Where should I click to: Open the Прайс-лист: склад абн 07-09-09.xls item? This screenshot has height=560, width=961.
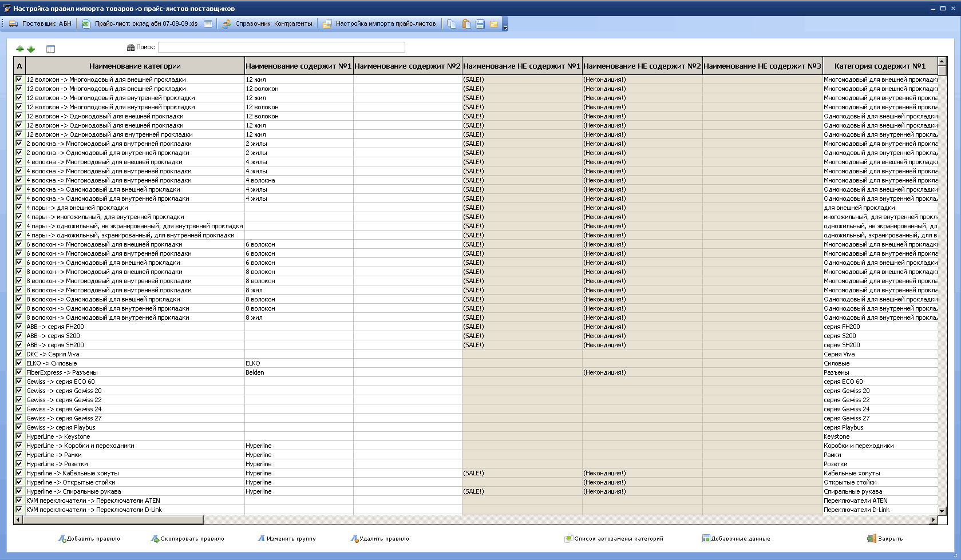pyautogui.click(x=140, y=24)
